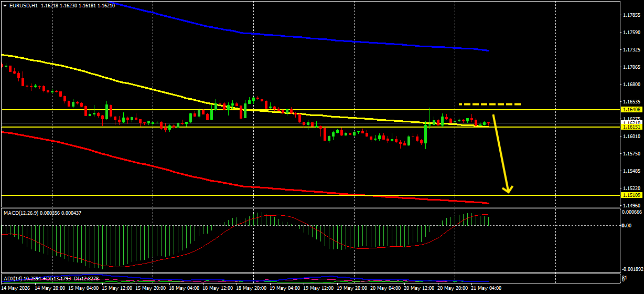Click the 14 May 2026 date label
This screenshot has width=644, height=294.
pyautogui.click(x=17, y=288)
